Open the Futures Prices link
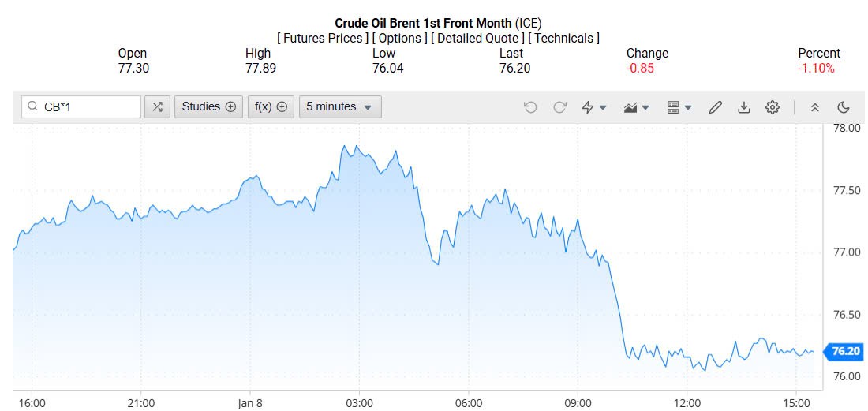The image size is (868, 411). (323, 38)
